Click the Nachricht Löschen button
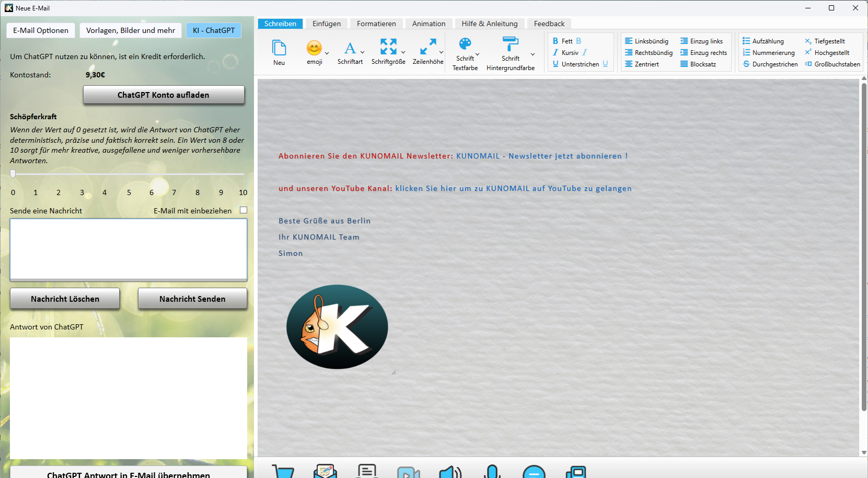Viewport: 868px width, 478px height. pos(65,299)
